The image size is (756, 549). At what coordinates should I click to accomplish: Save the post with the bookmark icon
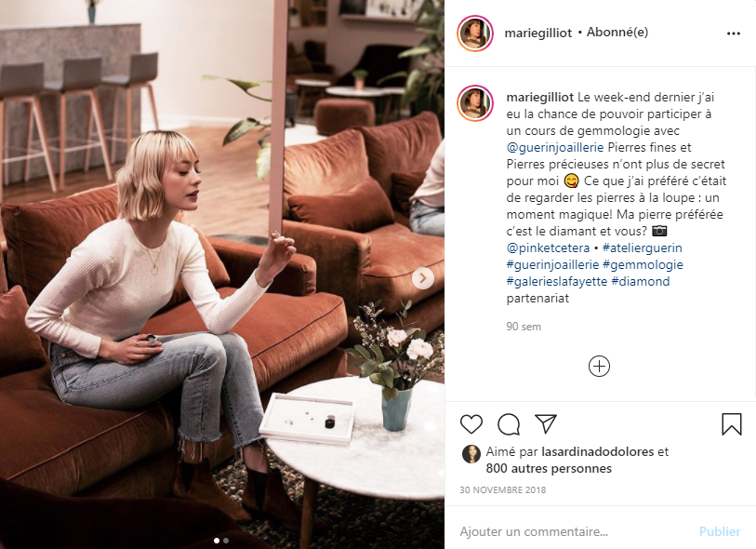[732, 424]
